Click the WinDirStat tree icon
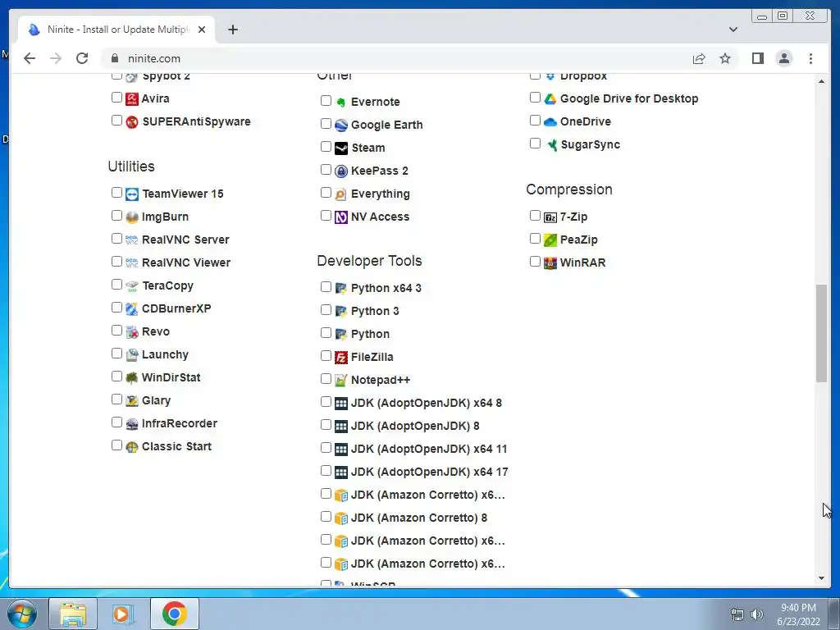Image resolution: width=840 pixels, height=630 pixels. pos(132,377)
